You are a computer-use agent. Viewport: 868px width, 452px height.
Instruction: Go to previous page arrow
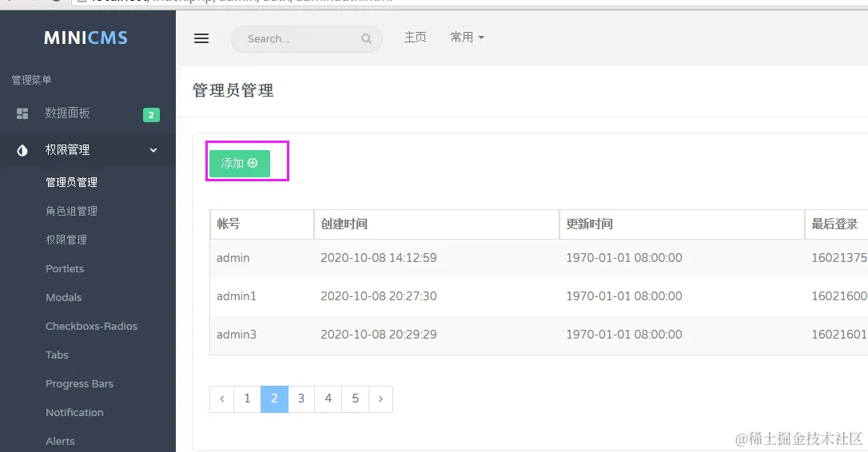click(x=222, y=398)
